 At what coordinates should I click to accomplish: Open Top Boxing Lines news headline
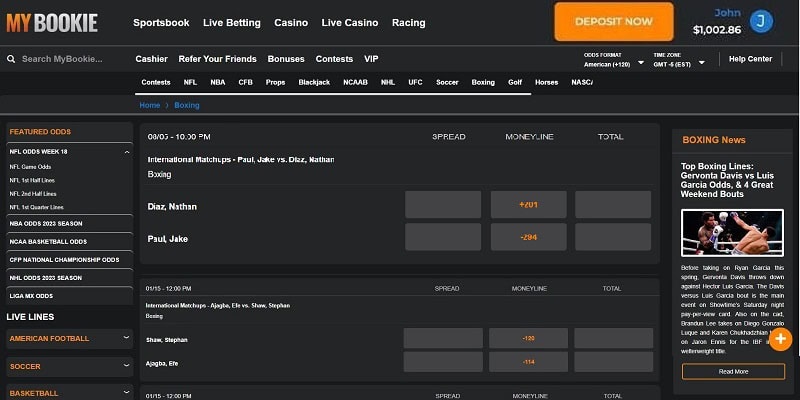coord(727,180)
